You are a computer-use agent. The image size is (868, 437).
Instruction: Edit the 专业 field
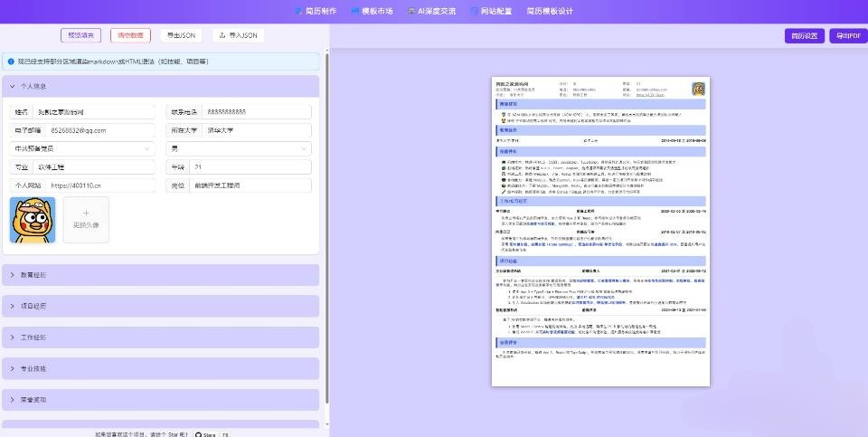93,167
